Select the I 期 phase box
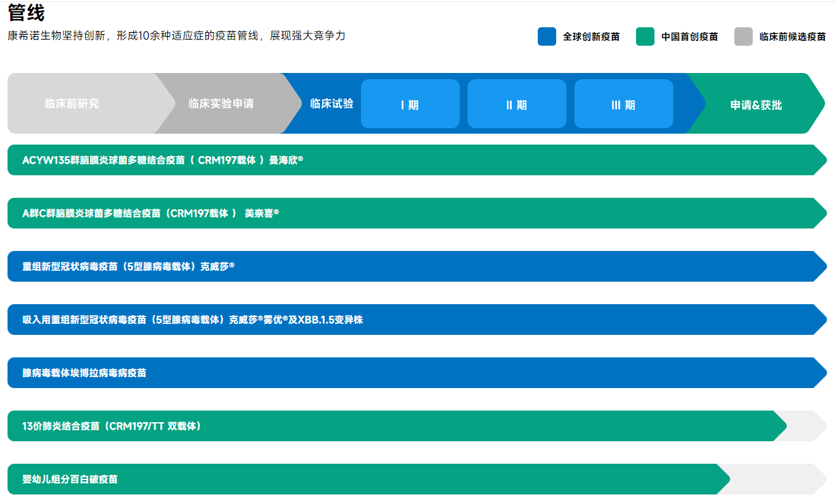 410,104
